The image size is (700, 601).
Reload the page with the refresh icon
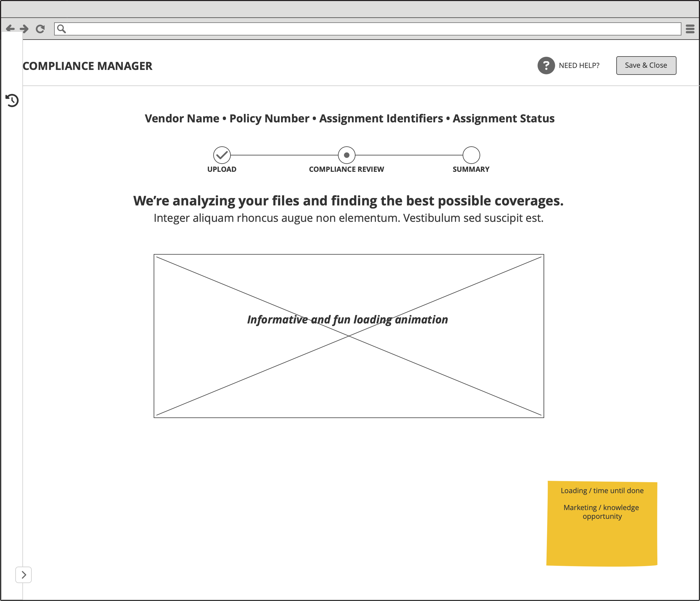pyautogui.click(x=40, y=29)
